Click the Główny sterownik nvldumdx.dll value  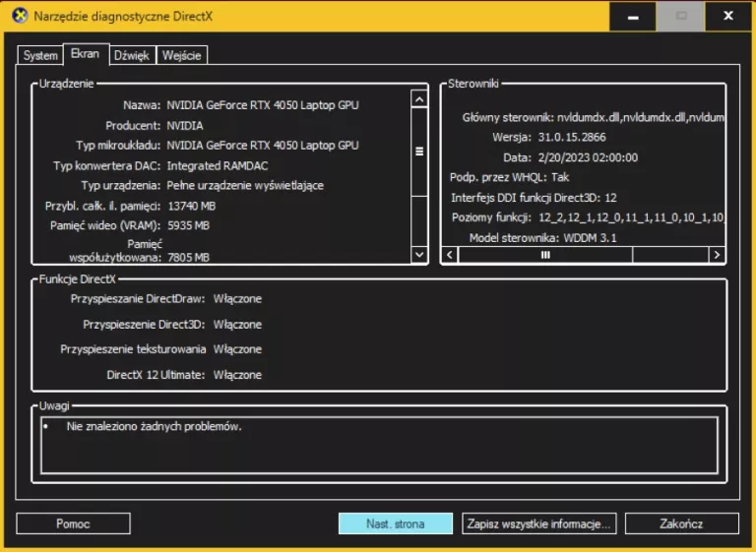tap(641, 118)
